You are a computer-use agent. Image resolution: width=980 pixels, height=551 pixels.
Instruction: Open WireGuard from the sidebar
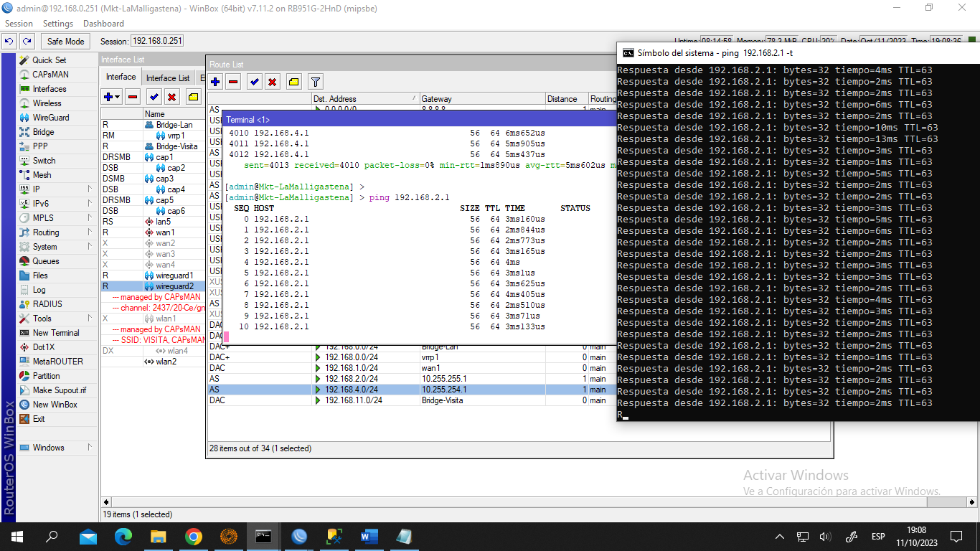(50, 118)
